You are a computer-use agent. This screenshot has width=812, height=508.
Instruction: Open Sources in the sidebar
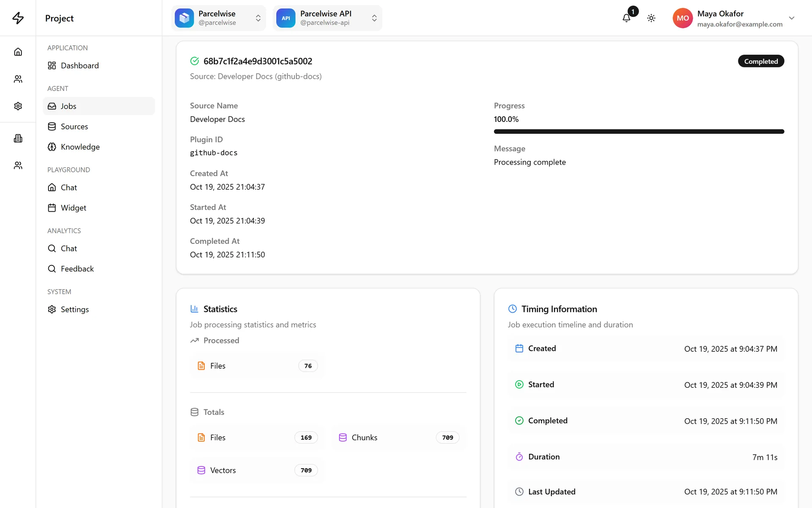point(99,127)
